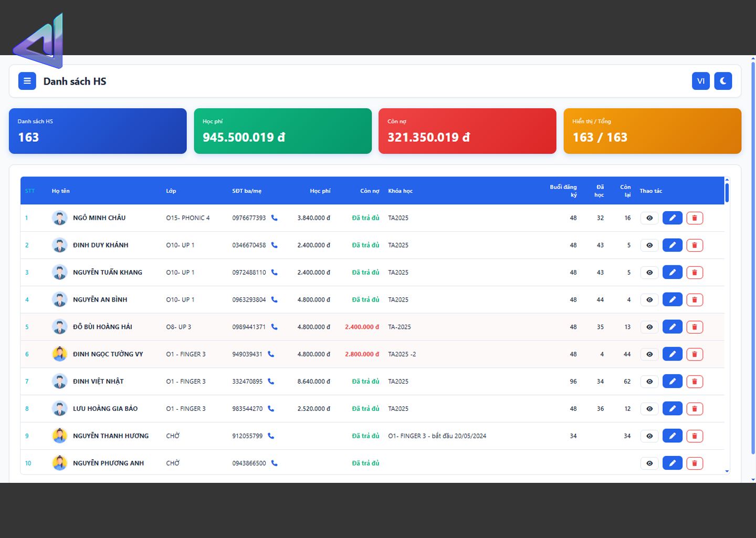Select the Danh sách HS summary card
This screenshot has height=538, width=756.
coord(98,131)
